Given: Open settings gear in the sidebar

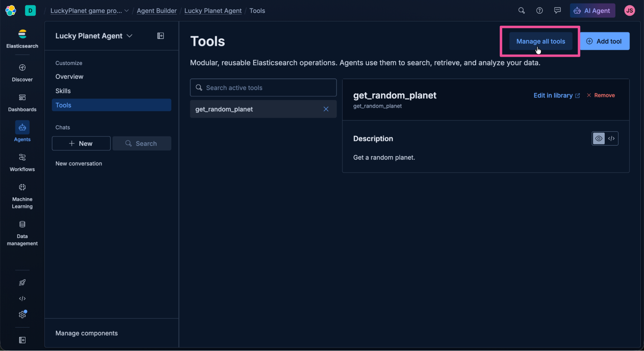Looking at the screenshot, I should [x=22, y=314].
